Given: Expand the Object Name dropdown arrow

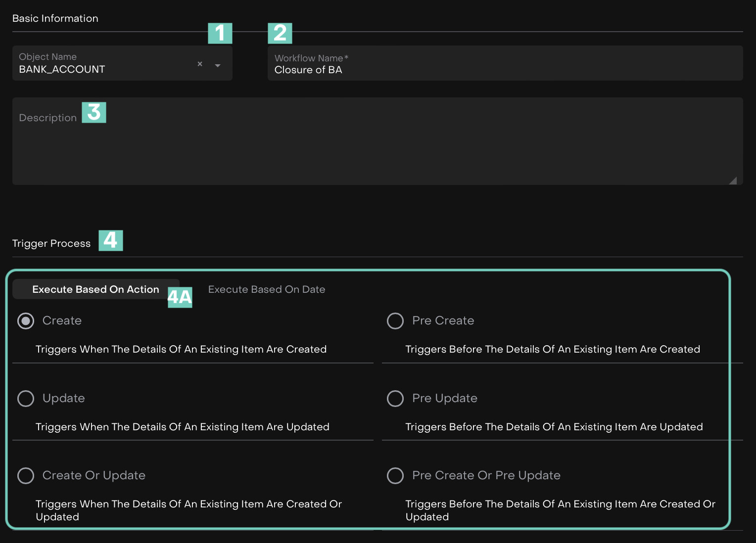Looking at the screenshot, I should coord(218,65).
